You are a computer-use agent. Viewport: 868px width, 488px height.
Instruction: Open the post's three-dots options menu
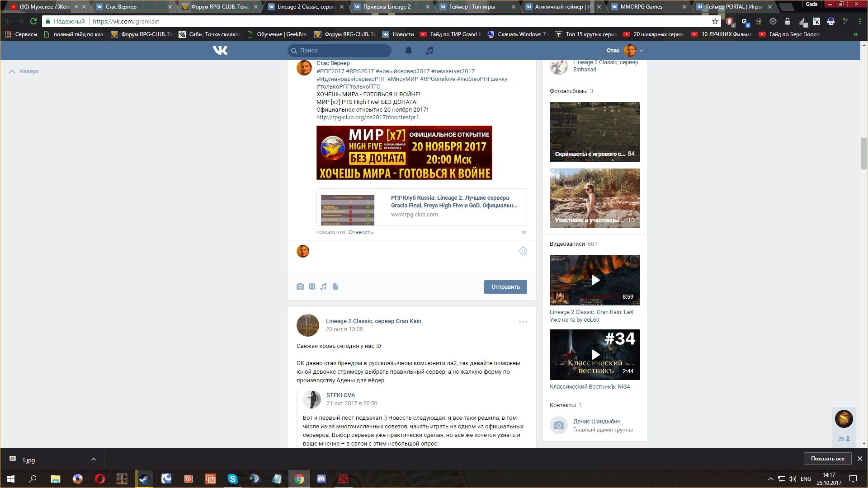(523, 322)
